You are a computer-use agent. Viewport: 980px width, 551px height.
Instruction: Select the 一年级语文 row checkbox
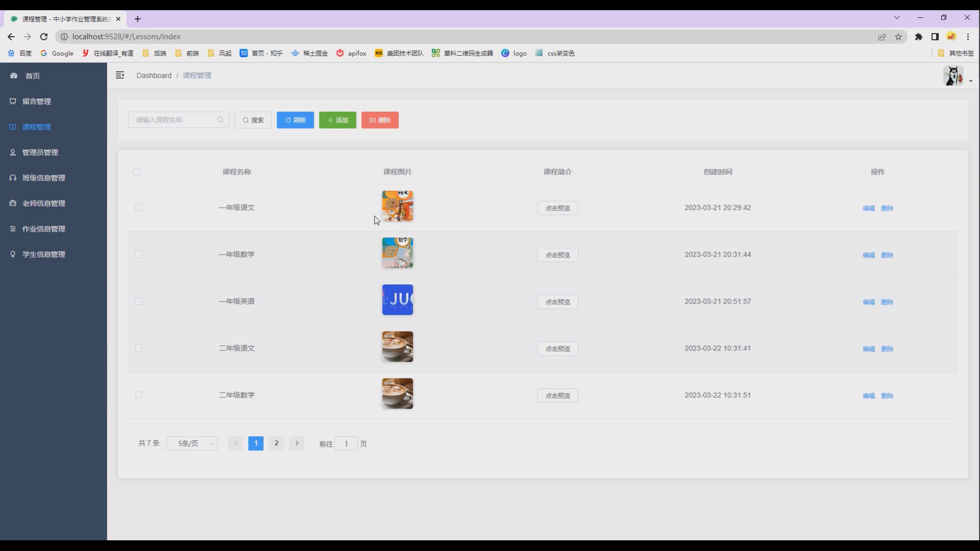(x=139, y=208)
